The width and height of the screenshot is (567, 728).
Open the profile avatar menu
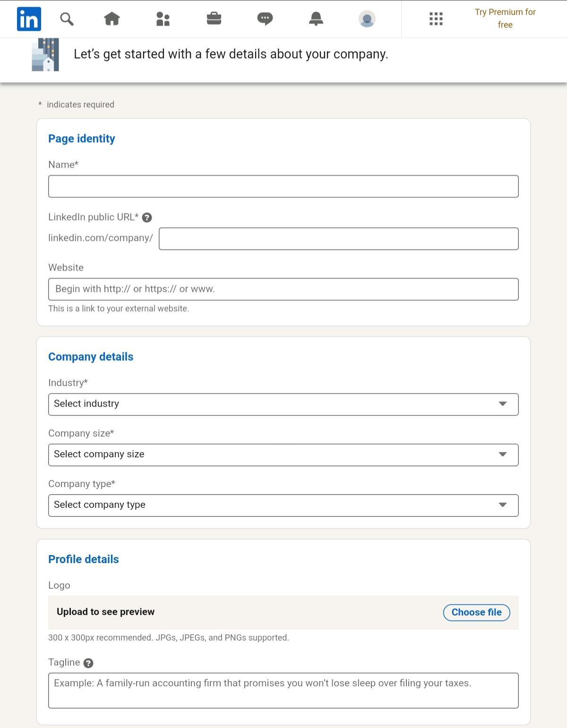pos(367,19)
